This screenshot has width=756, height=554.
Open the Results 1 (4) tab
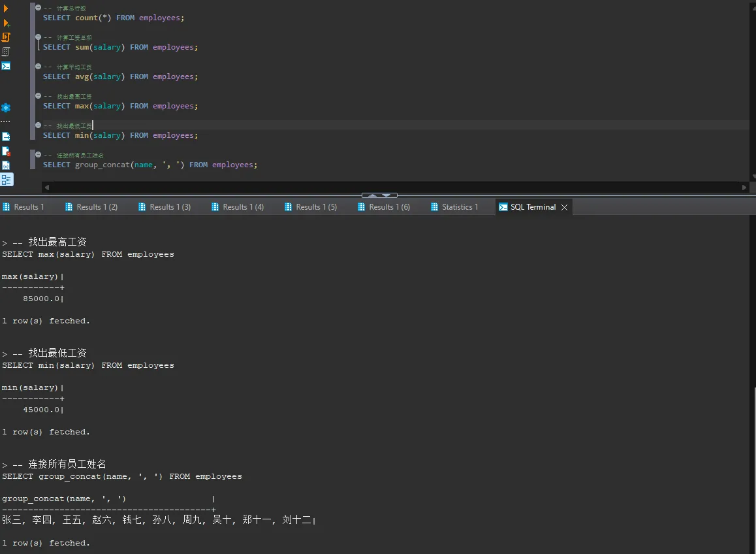point(238,207)
